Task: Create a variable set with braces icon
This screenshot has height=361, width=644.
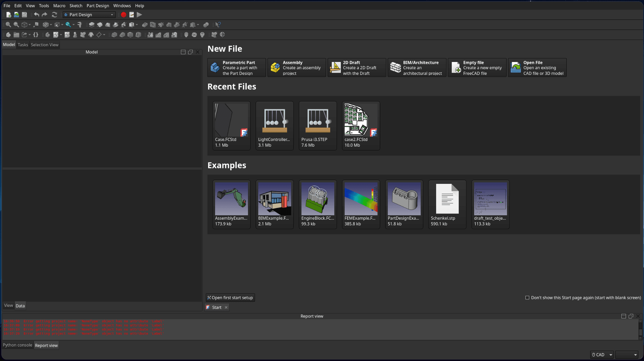Action: point(36,35)
